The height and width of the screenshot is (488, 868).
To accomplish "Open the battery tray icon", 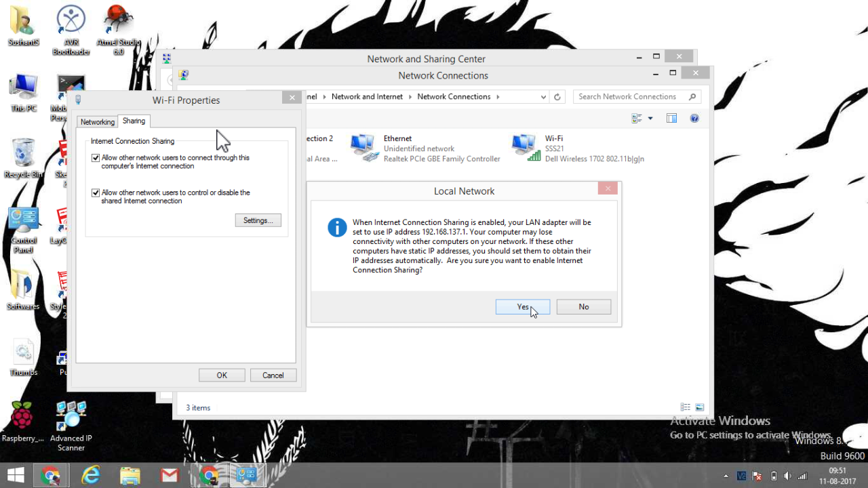I will click(x=773, y=476).
